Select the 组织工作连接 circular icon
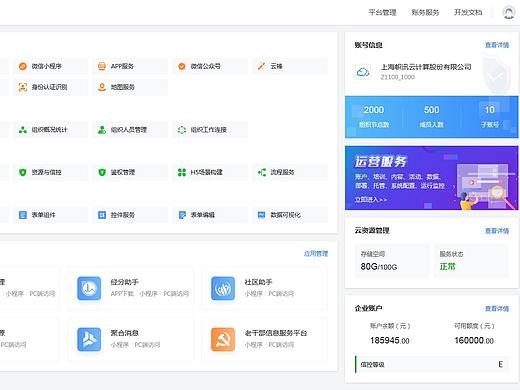The width and height of the screenshot is (520, 390). click(182, 130)
